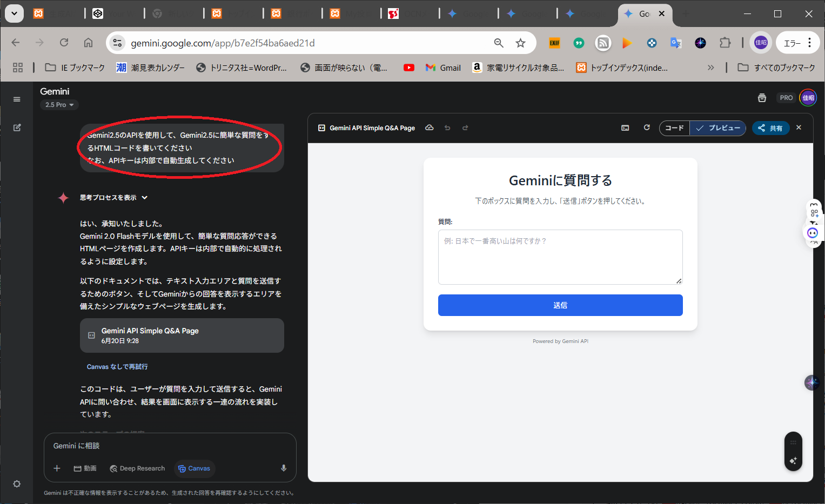Viewport: 825px width, 504px height.
Task: Click the 質問 textarea in the preview
Action: coord(560,257)
